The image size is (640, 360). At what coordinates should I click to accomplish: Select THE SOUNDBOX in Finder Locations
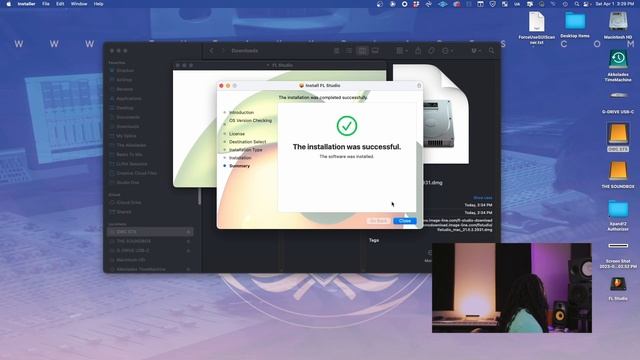pyautogui.click(x=133, y=241)
